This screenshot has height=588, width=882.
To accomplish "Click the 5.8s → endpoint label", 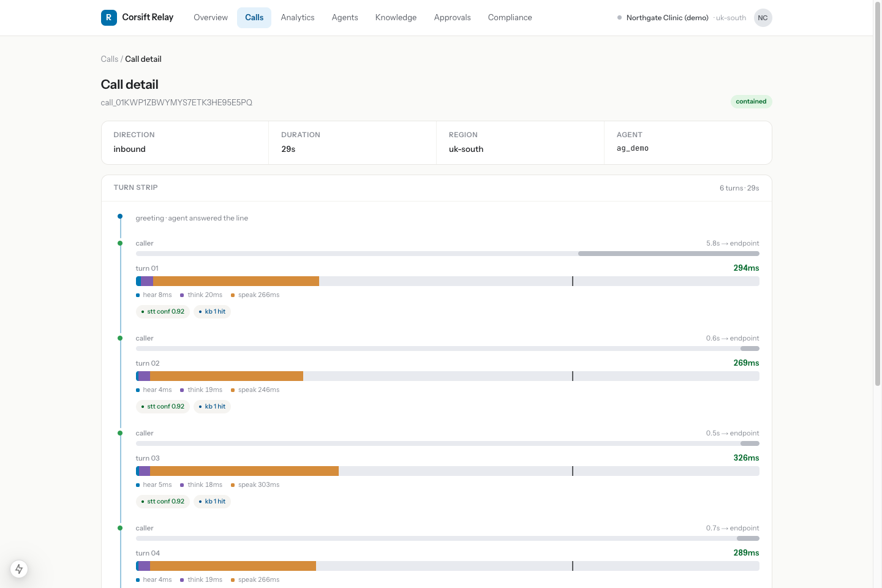I will tap(733, 244).
